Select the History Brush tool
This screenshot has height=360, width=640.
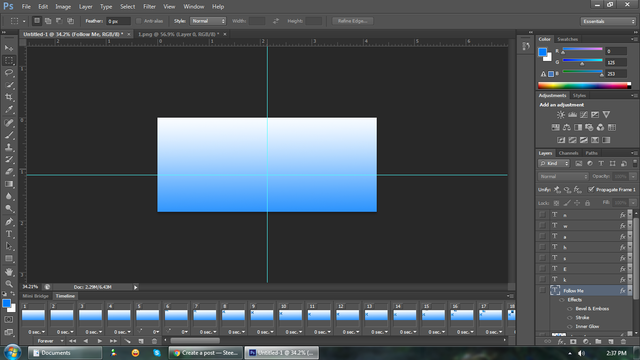point(9,159)
